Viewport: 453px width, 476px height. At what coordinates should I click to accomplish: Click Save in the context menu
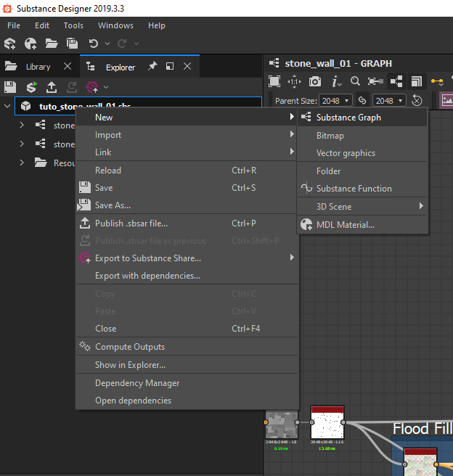tap(187, 188)
